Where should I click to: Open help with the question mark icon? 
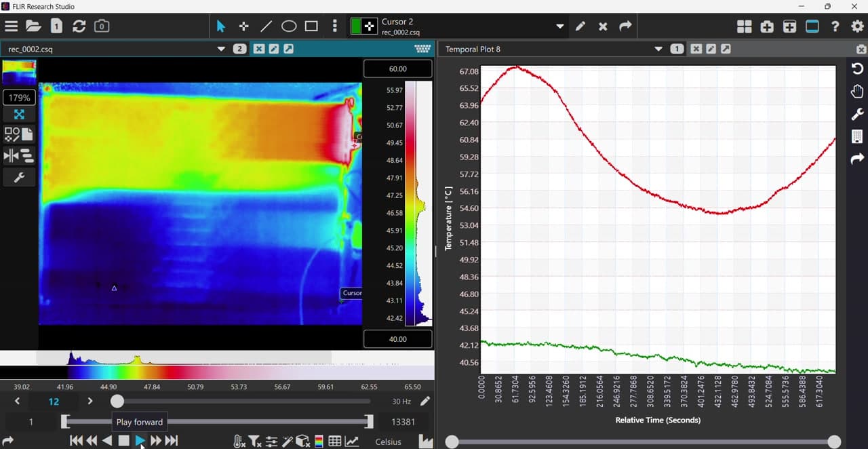point(835,26)
